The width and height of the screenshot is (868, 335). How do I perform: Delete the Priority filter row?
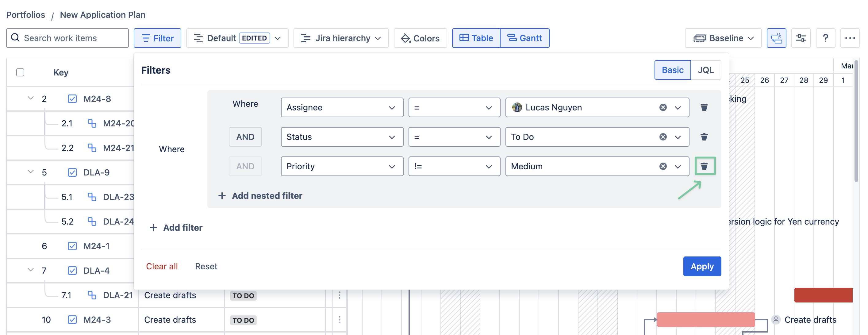click(704, 166)
